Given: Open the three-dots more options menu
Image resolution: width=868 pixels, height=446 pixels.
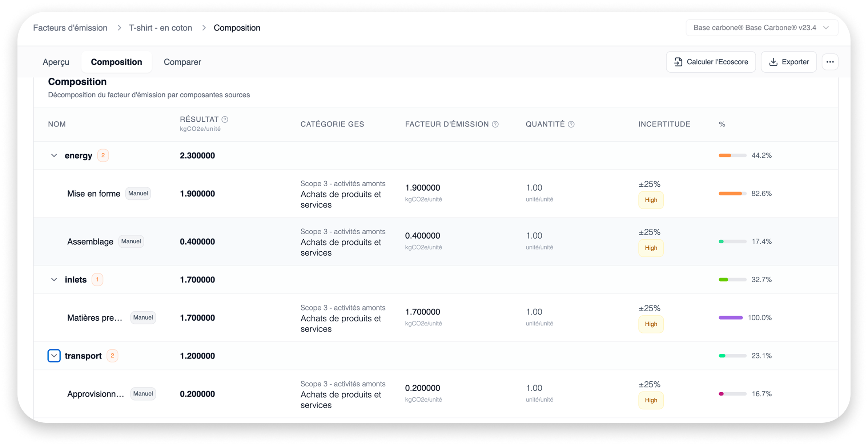Looking at the screenshot, I should 830,62.
